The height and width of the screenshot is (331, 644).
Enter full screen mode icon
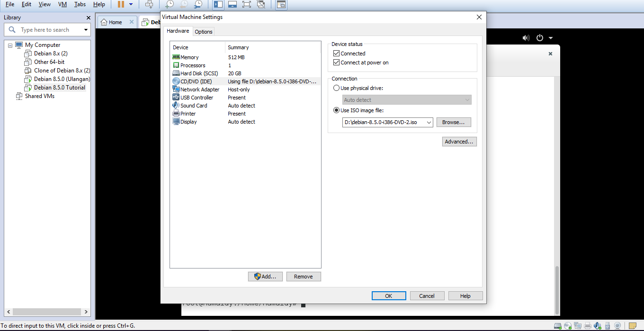pyautogui.click(x=246, y=5)
